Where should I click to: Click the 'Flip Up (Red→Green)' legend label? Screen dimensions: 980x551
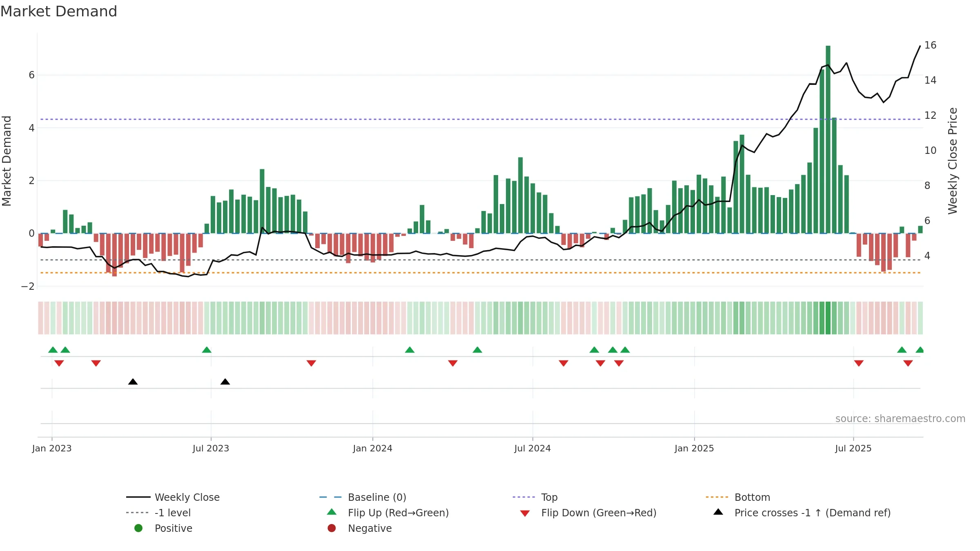click(398, 513)
